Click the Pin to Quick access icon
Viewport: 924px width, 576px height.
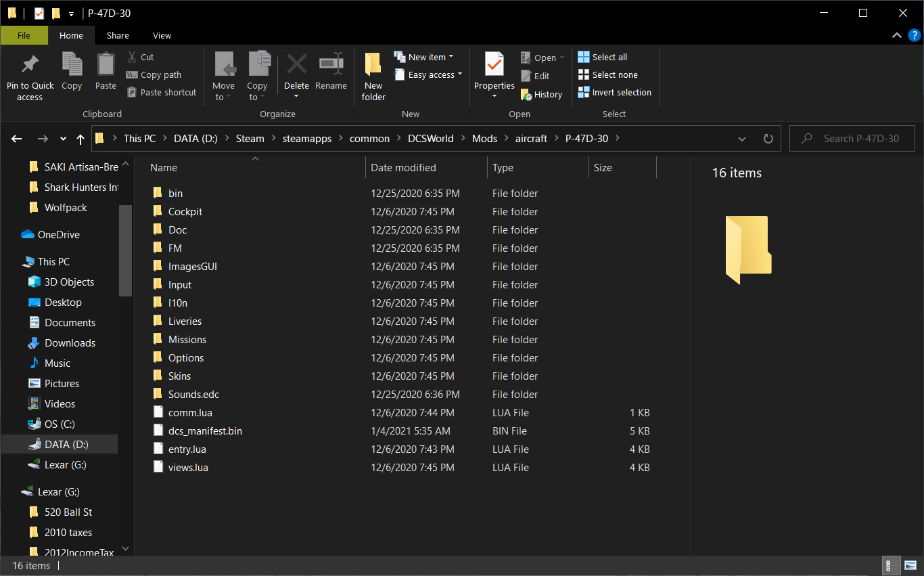30,64
